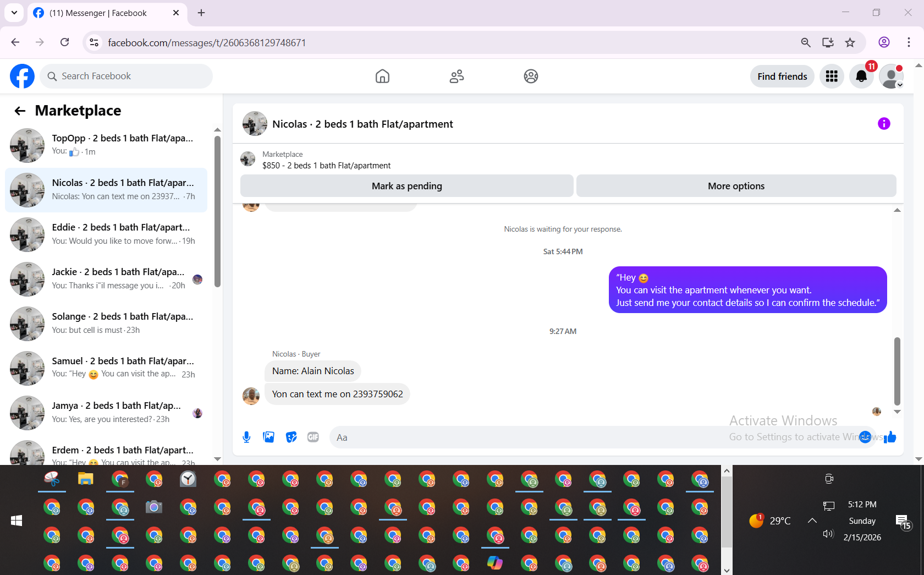Select the Nicolas conversation in the list
The width and height of the screenshot is (924, 575).
[x=106, y=190]
